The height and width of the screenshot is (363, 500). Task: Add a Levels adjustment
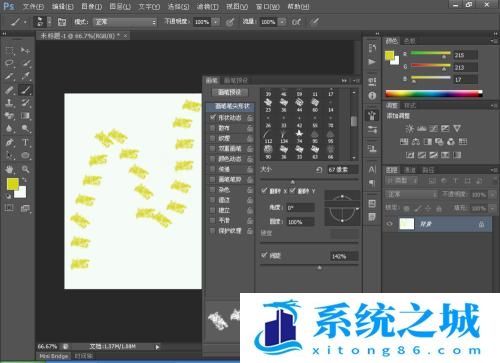pyautogui.click(x=422, y=129)
